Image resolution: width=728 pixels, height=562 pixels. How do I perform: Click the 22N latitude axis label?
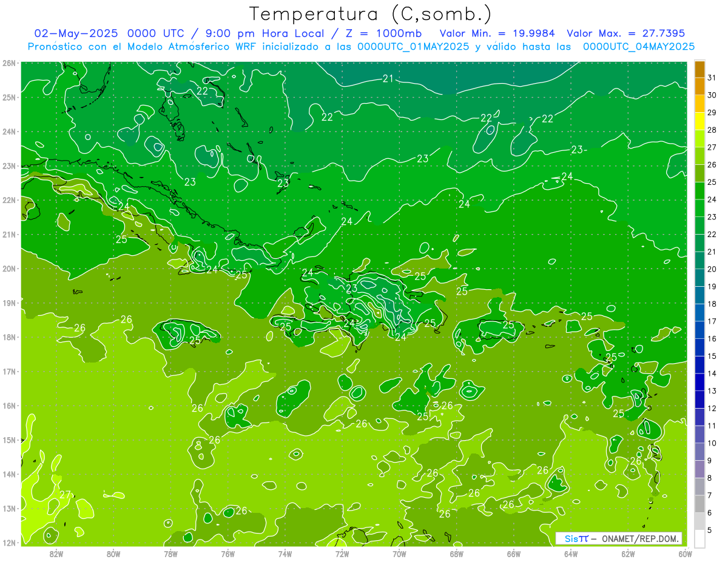tap(8, 200)
